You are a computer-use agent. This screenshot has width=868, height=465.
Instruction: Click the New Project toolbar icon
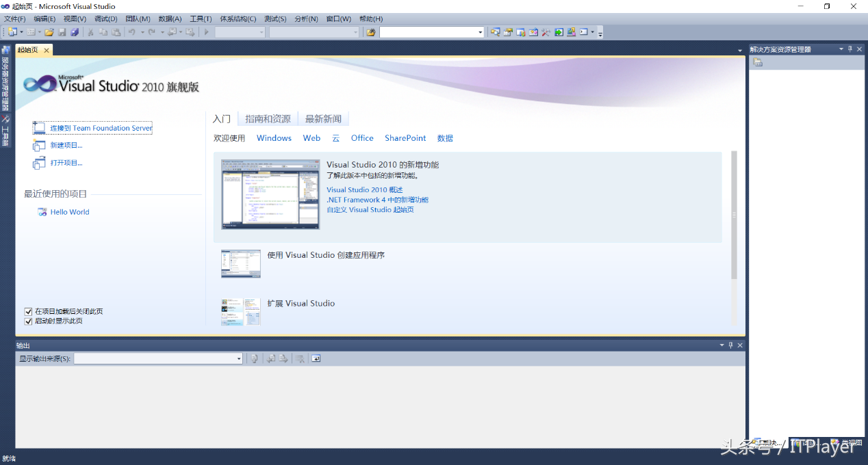coord(12,32)
